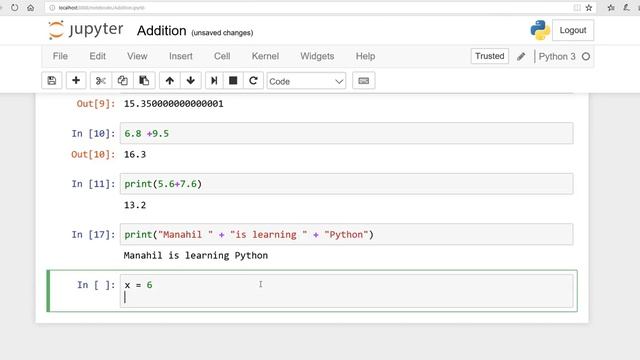Click output text Manahil is learning Python
The height and width of the screenshot is (360, 640).
tap(196, 256)
